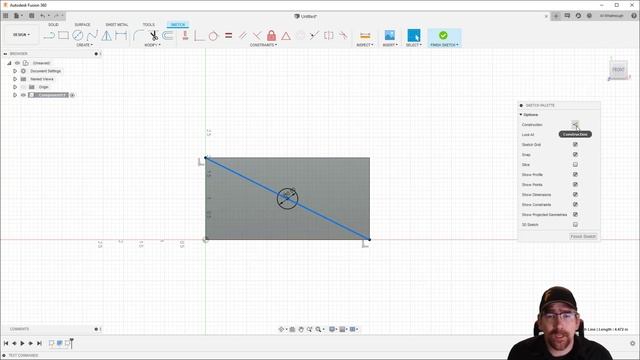This screenshot has width=640, height=360.
Task: Click Finish Sketch button in palette
Action: (x=583, y=236)
